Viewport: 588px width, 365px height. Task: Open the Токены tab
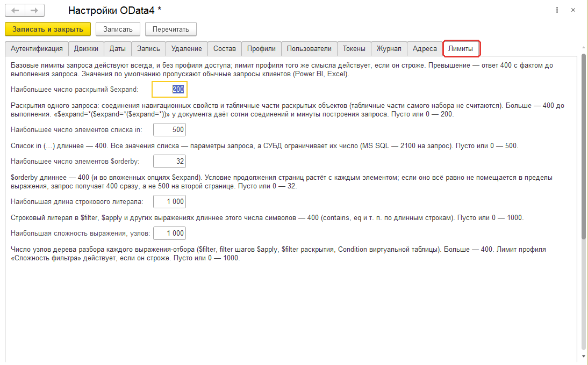(x=354, y=49)
